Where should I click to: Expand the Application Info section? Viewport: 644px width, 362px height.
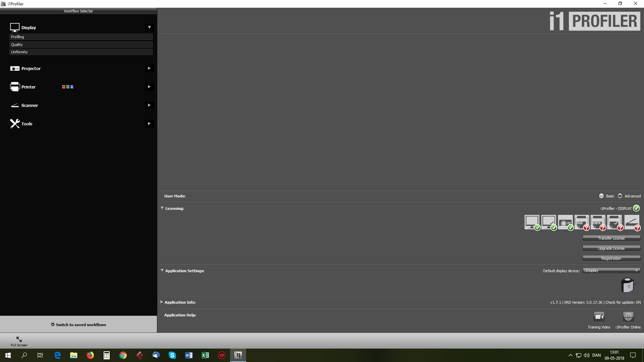pyautogui.click(x=162, y=302)
